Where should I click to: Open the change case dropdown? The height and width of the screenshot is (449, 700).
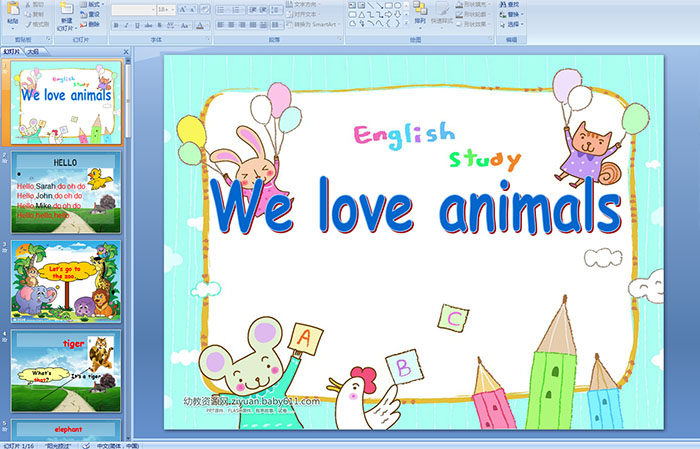[x=185, y=25]
